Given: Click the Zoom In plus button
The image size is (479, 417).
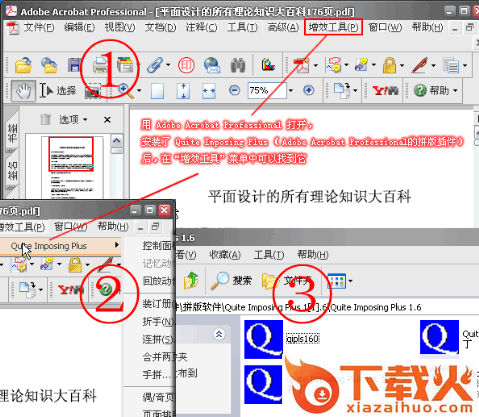Looking at the screenshot, I should (309, 90).
